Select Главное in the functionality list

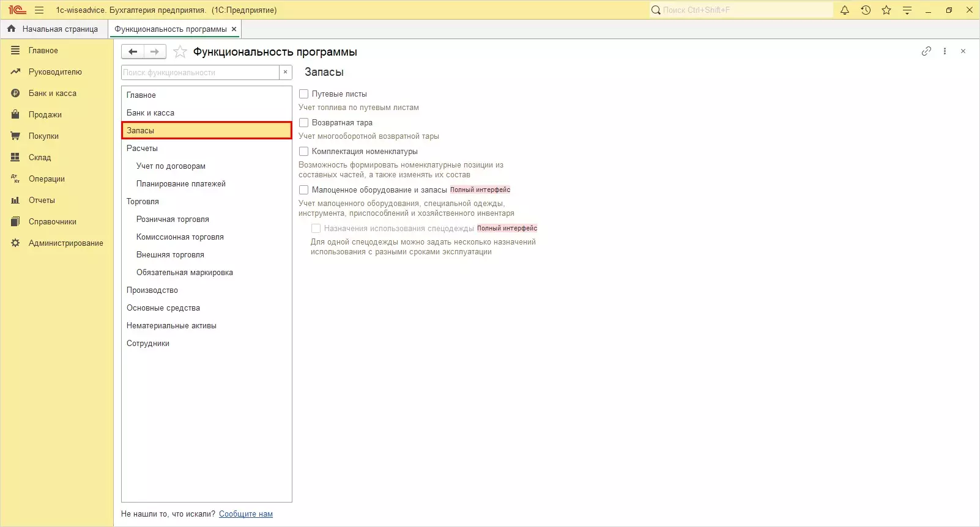(x=207, y=95)
